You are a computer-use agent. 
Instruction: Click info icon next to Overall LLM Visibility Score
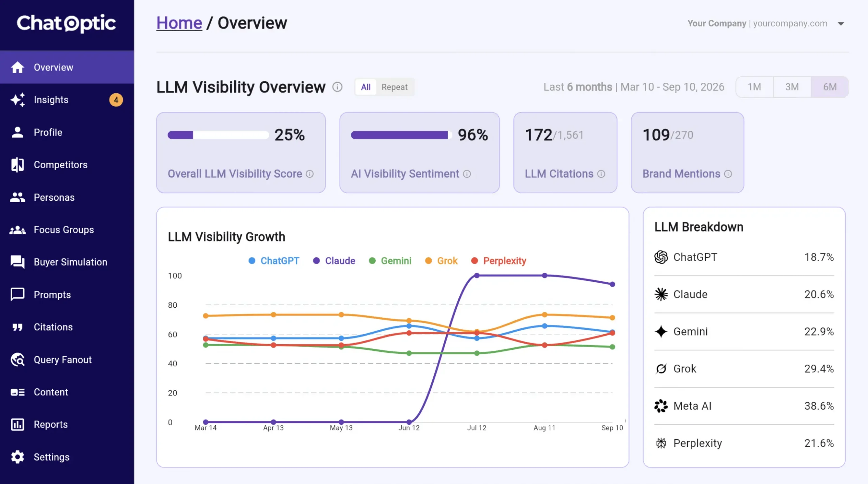(x=310, y=174)
